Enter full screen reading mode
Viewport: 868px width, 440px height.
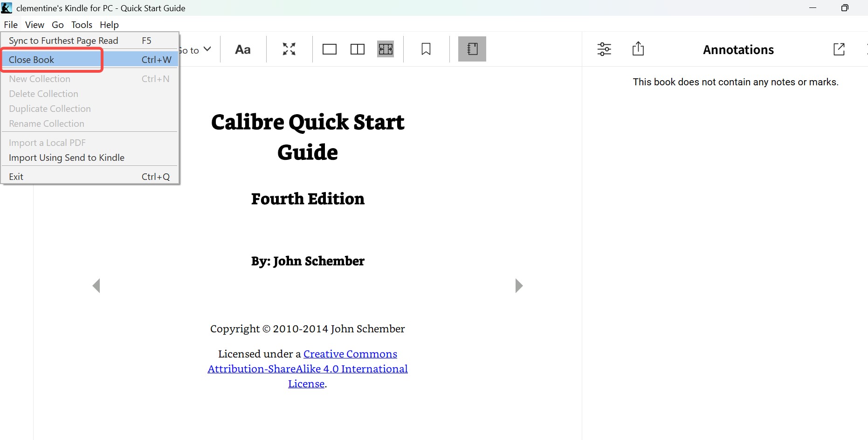[x=289, y=49]
